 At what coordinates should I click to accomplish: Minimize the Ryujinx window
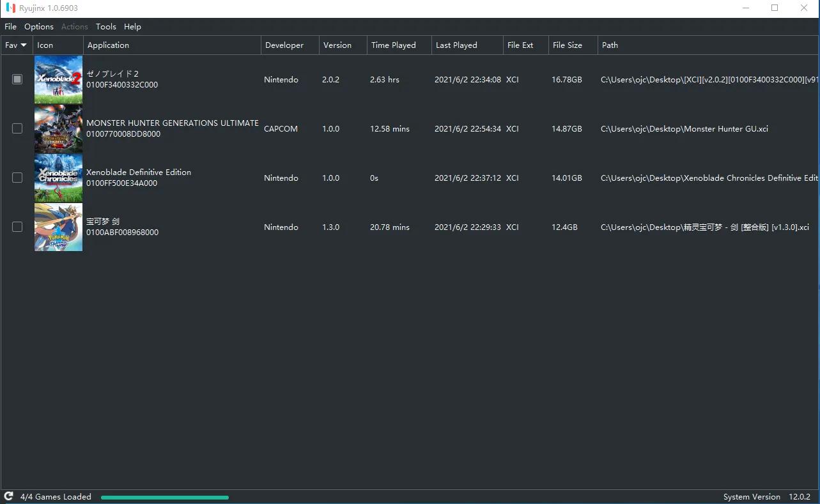(x=746, y=8)
